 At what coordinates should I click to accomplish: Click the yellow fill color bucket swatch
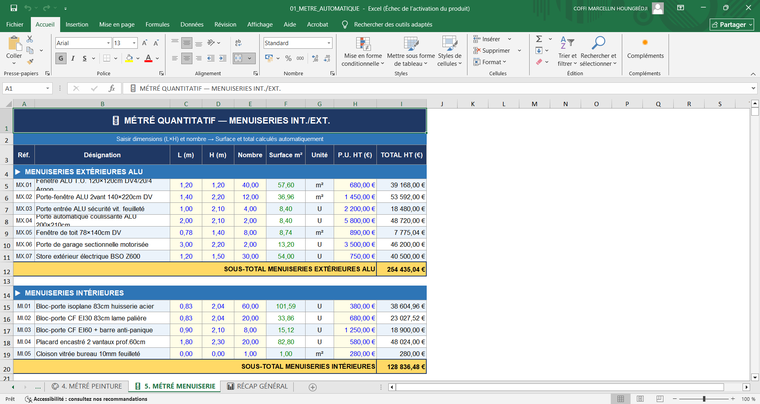[129, 58]
